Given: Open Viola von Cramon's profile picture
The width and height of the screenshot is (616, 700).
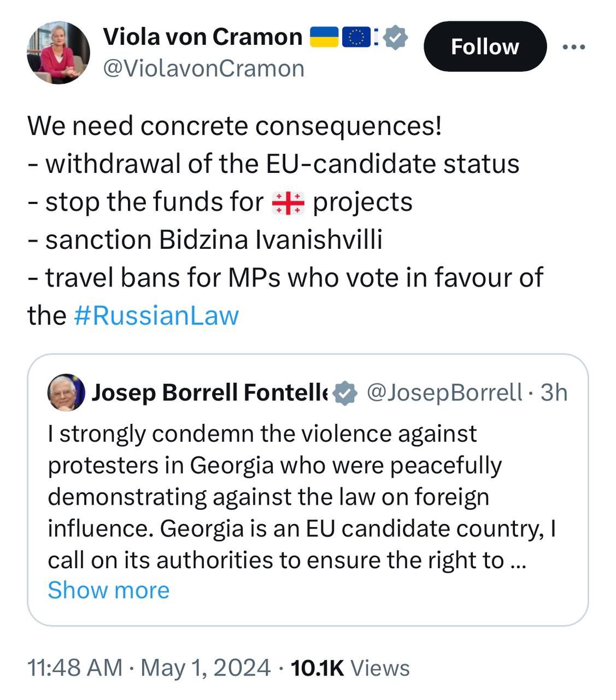Looking at the screenshot, I should [58, 52].
